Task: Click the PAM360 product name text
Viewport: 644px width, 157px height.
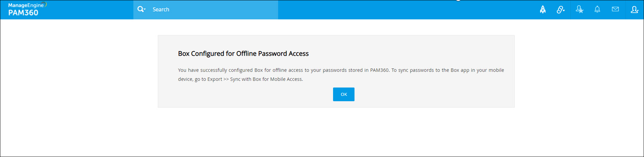Action: (x=23, y=13)
